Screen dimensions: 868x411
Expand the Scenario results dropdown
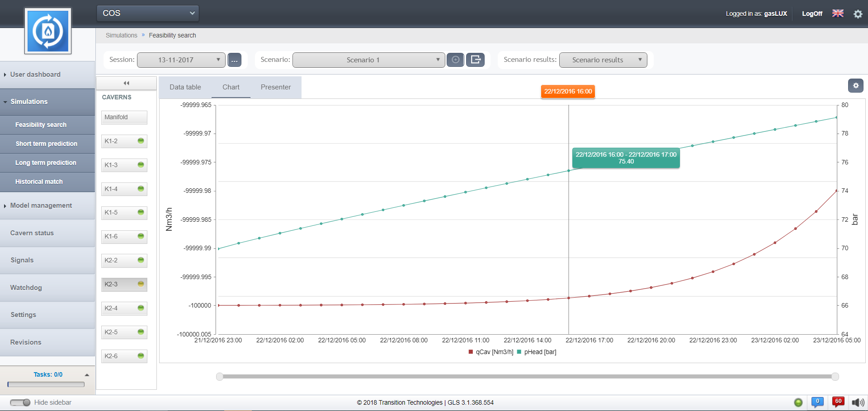(603, 60)
